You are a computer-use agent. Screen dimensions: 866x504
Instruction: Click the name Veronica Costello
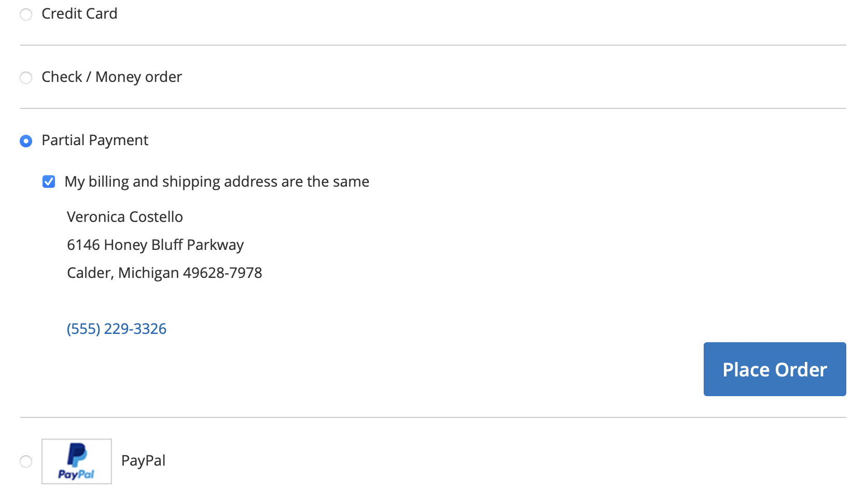pyautogui.click(x=125, y=217)
